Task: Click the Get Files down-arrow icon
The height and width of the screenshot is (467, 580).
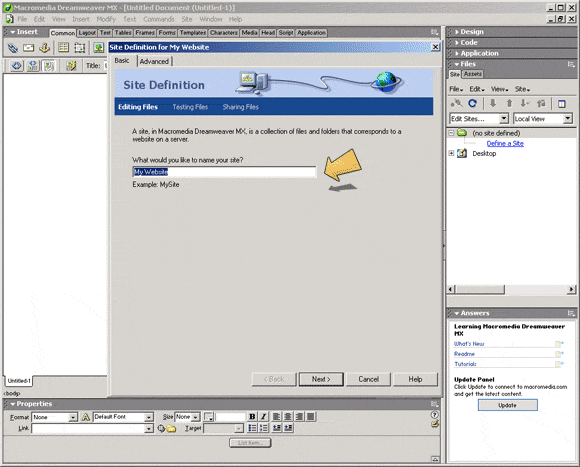Action: [493, 103]
